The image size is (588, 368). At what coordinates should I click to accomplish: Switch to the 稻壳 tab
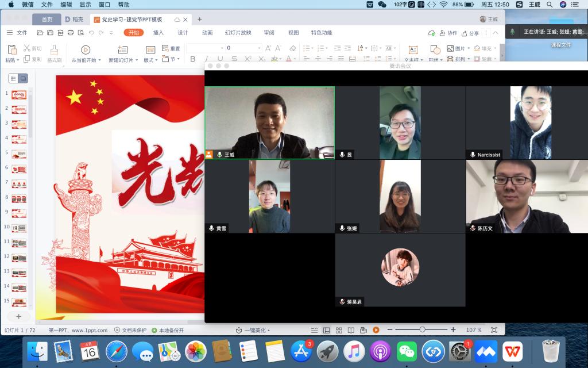74,19
